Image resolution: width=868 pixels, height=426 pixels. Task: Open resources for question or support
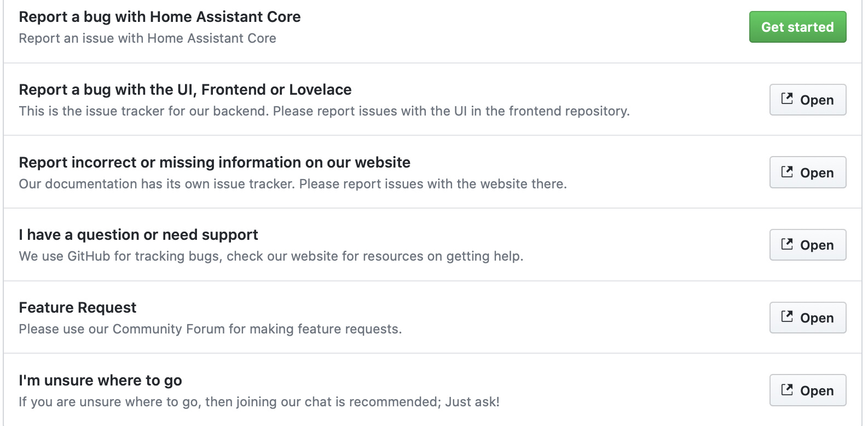click(x=808, y=245)
